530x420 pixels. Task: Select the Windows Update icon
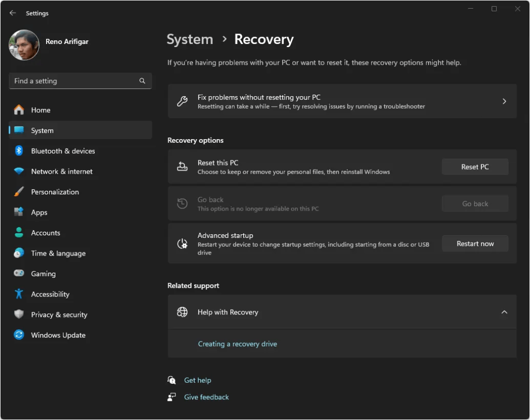pyautogui.click(x=19, y=335)
